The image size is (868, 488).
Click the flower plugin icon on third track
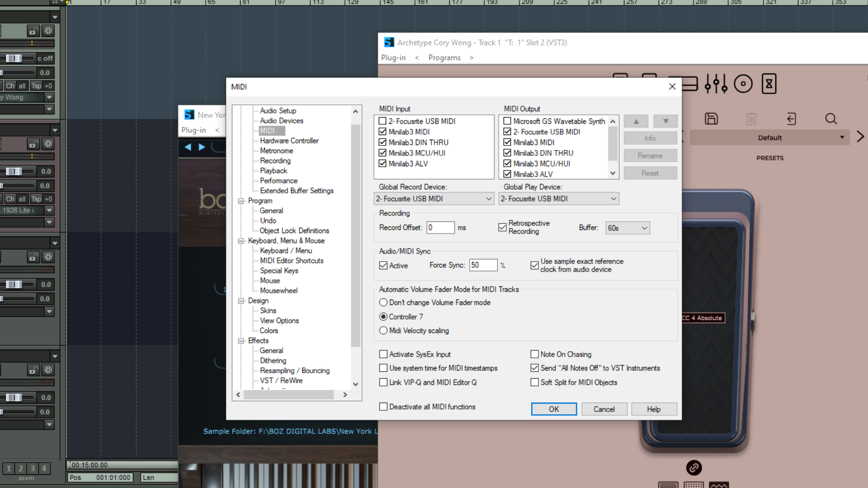(48, 257)
